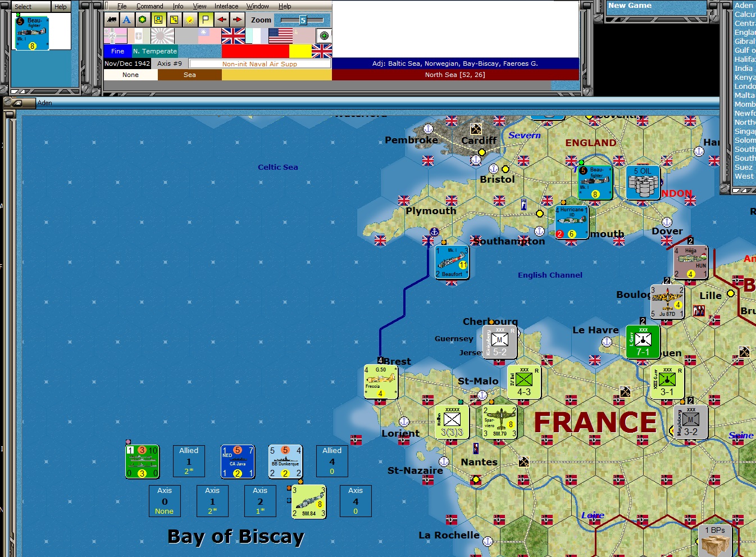Select the Italian flag in the nation bar
This screenshot has width=756, height=557.
click(139, 36)
